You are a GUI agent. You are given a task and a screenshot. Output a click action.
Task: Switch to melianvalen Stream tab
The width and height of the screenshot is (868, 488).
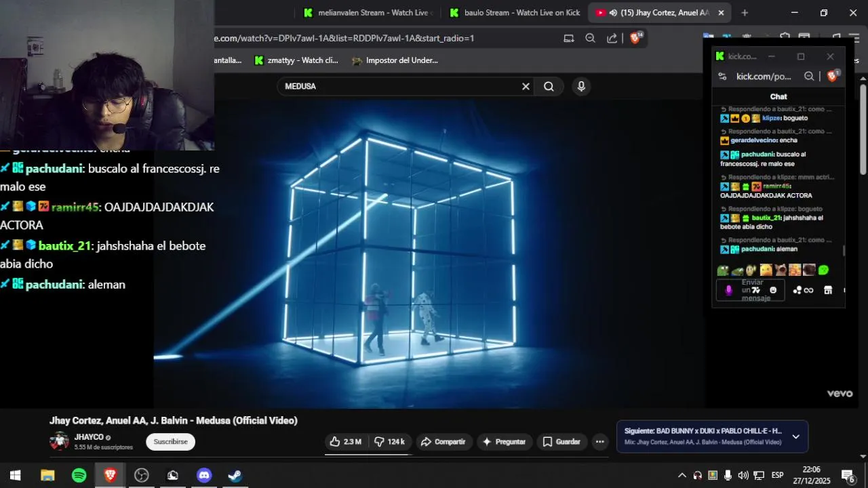point(370,13)
